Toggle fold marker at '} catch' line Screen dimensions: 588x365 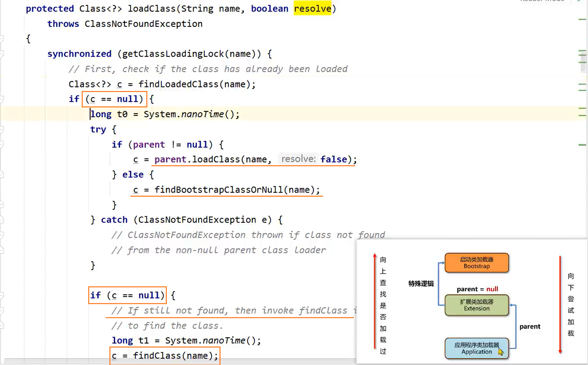point(1,220)
